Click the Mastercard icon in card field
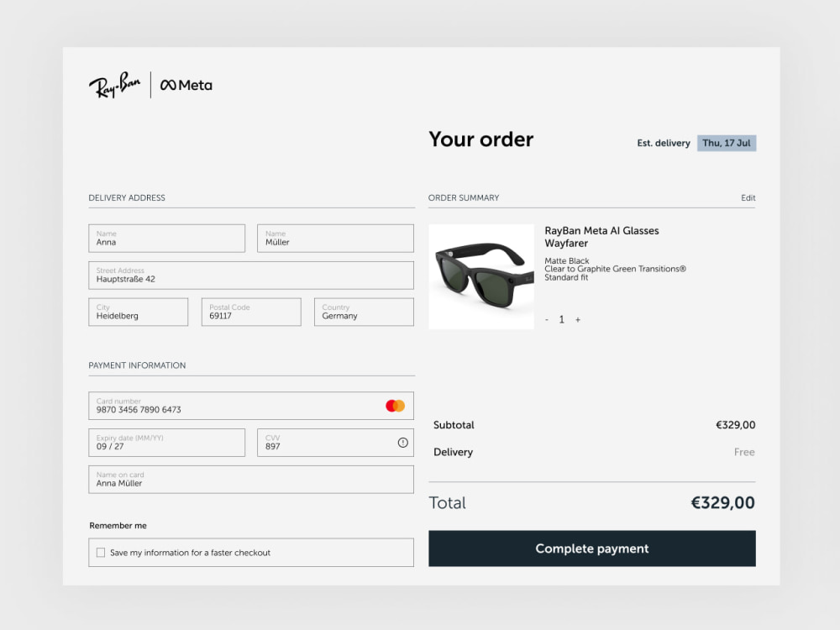 click(396, 406)
